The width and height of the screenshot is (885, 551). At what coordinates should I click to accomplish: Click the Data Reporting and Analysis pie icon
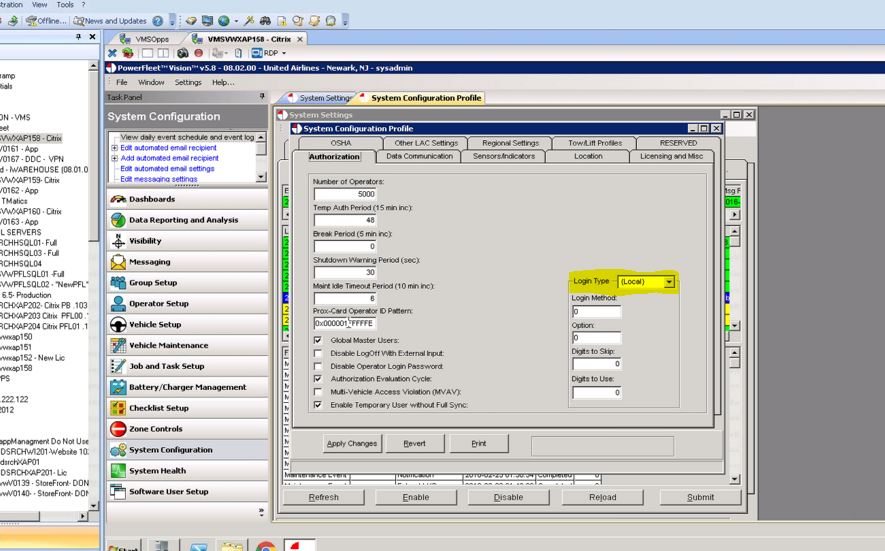tap(118, 220)
